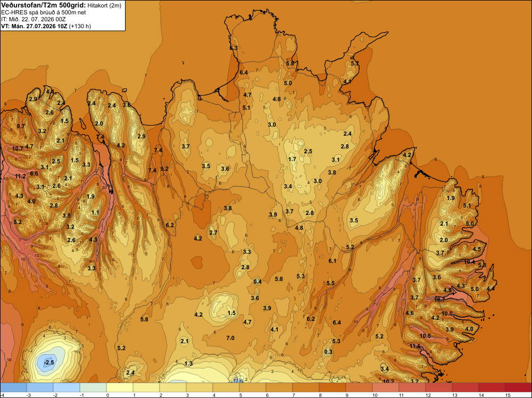Click the 1.3 temperature value
Viewport: 532px width, 398px height.
[x=188, y=363]
